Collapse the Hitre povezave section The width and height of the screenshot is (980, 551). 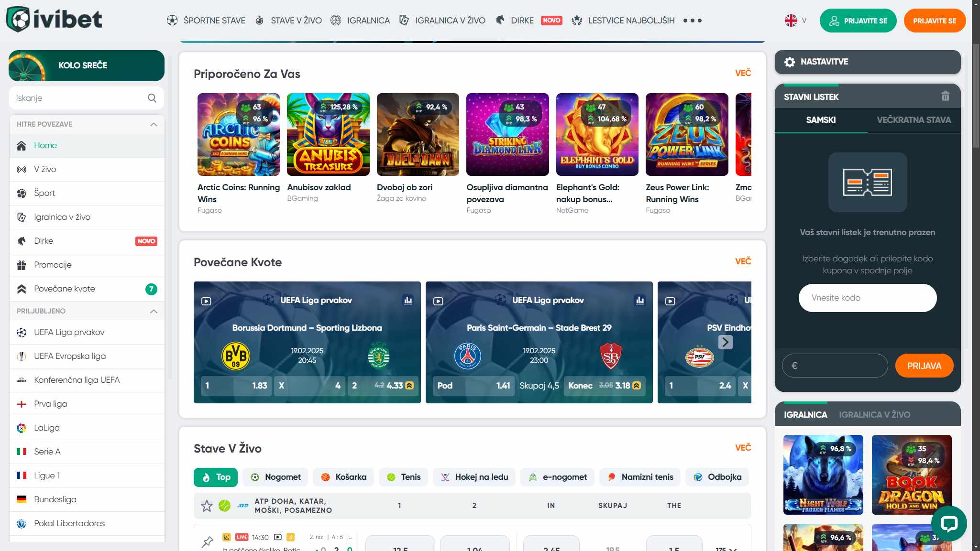pyautogui.click(x=154, y=124)
